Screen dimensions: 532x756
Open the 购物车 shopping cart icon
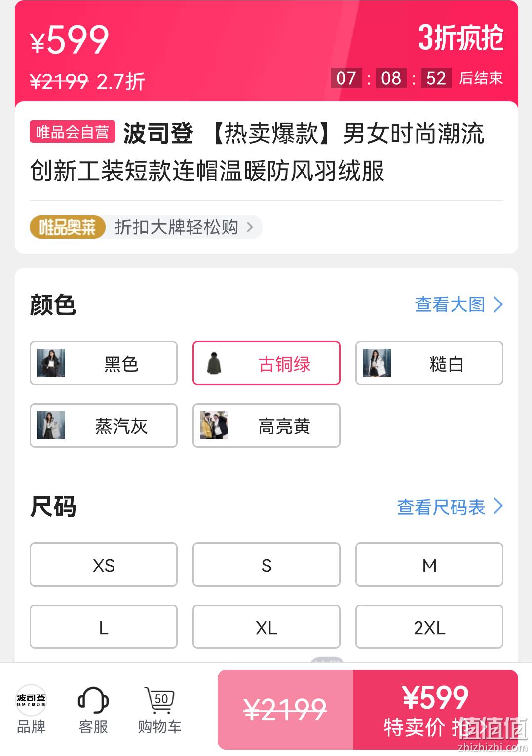(x=159, y=700)
